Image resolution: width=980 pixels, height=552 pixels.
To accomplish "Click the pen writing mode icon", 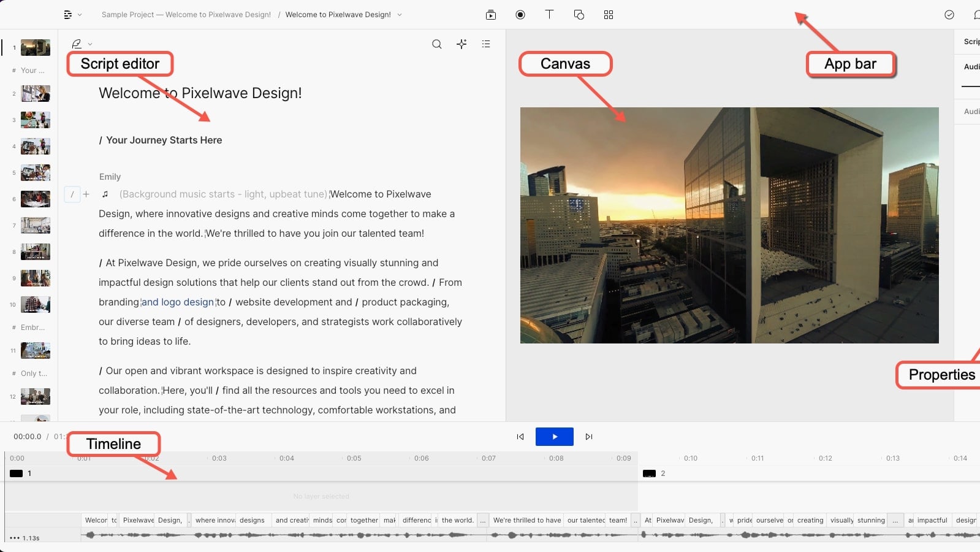I will (x=77, y=44).
